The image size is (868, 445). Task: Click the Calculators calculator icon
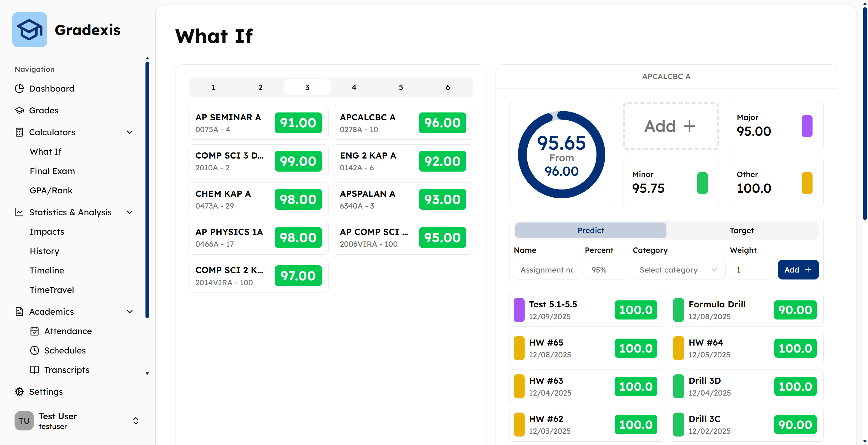(19, 132)
